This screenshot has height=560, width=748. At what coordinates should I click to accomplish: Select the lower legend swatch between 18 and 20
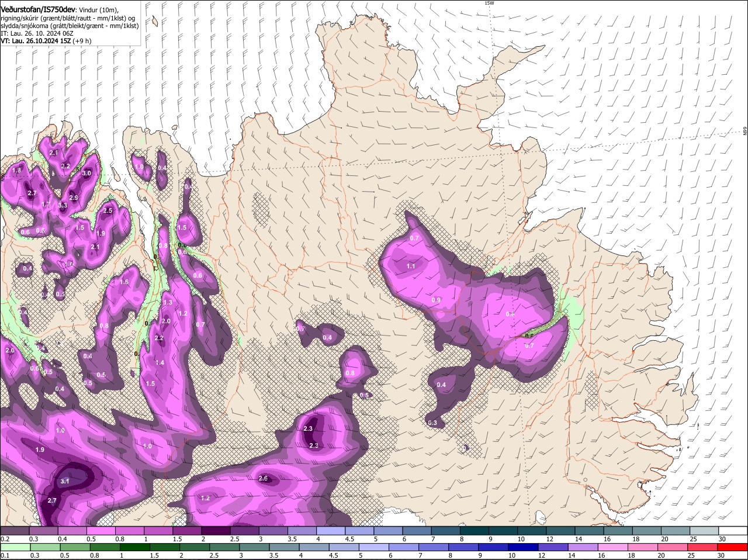click(x=643, y=547)
